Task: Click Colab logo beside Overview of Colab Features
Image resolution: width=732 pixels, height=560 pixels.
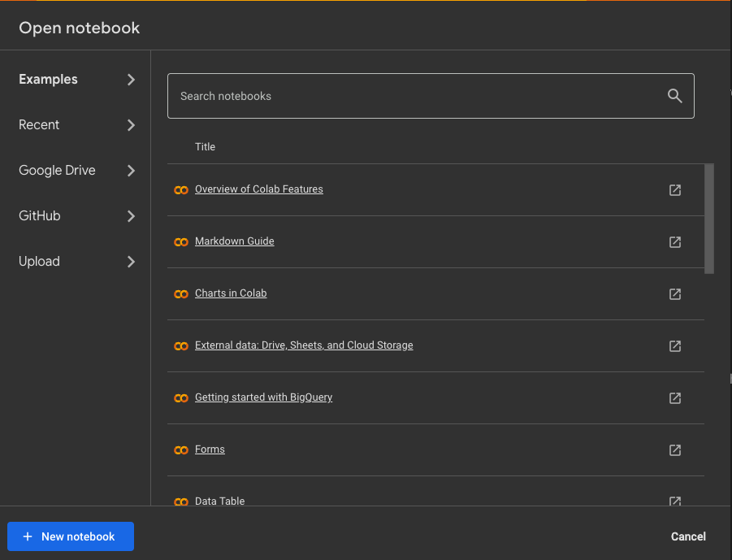Action: 181,190
